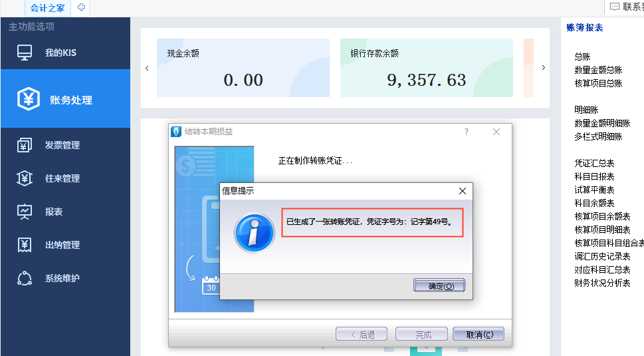This screenshot has width=644, height=356.
Task: Open the 发票管理 sidebar icon
Action: [x=25, y=145]
